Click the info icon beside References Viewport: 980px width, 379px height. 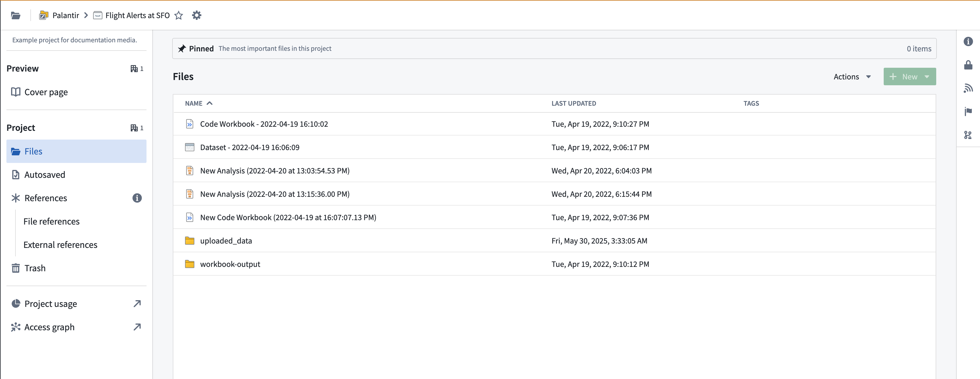click(x=137, y=198)
